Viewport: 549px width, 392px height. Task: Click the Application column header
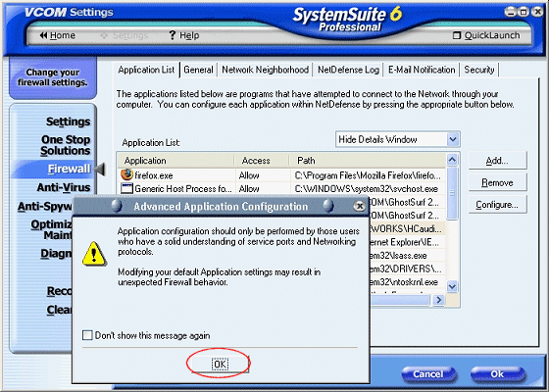175,161
